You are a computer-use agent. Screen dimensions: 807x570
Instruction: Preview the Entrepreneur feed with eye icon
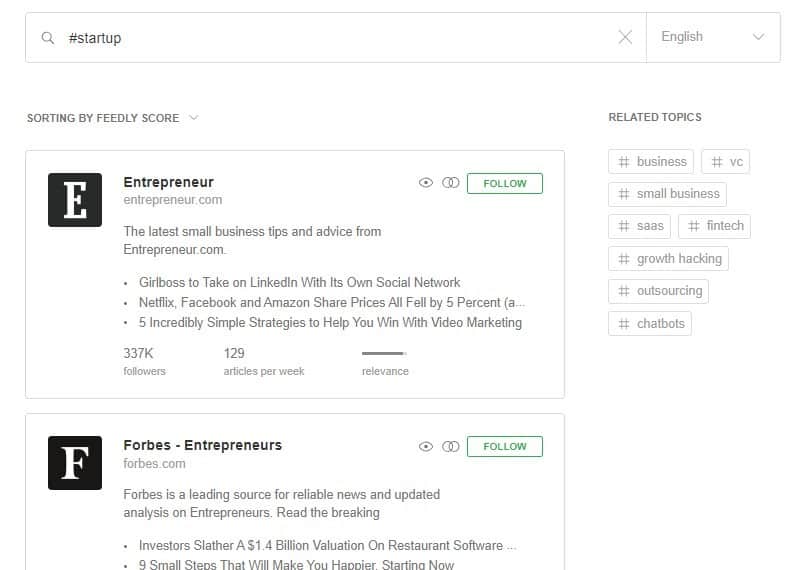coord(426,183)
